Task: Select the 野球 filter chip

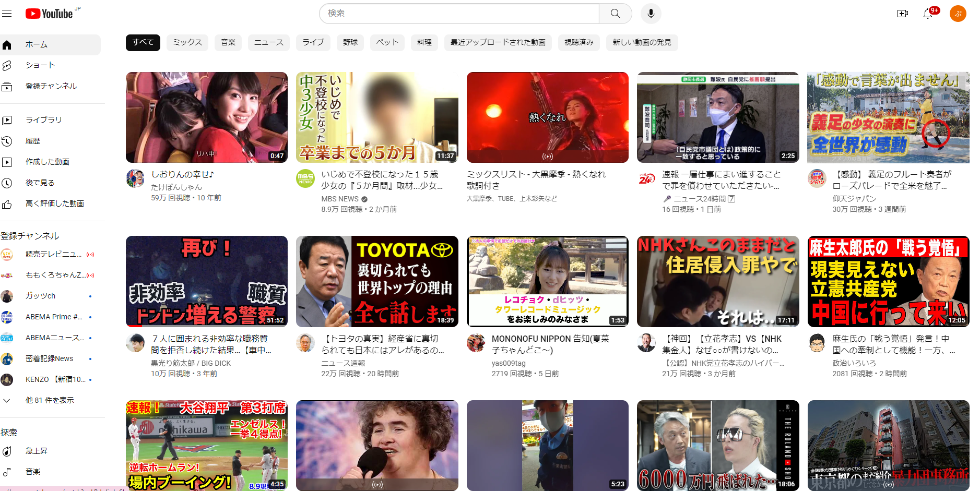Action: [350, 42]
